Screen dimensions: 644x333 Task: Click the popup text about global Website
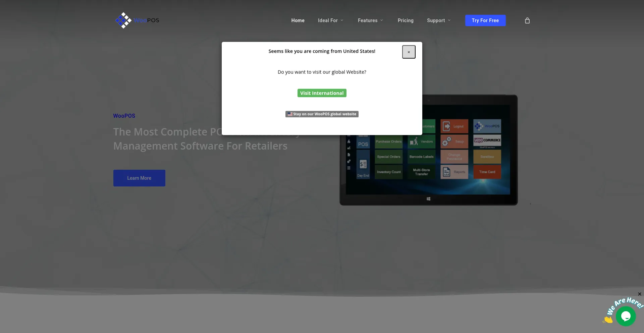(322, 72)
